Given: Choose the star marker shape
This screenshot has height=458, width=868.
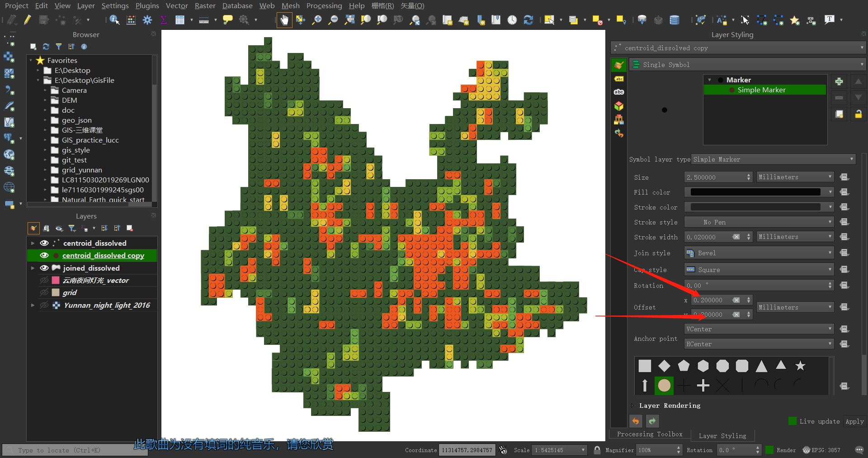Looking at the screenshot, I should [800, 366].
